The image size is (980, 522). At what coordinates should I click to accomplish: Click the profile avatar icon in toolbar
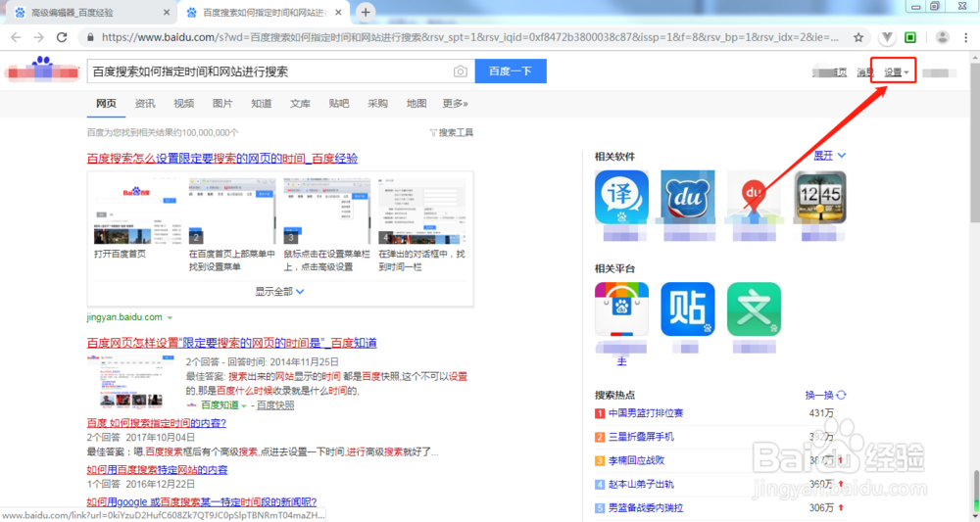pyautogui.click(x=943, y=37)
